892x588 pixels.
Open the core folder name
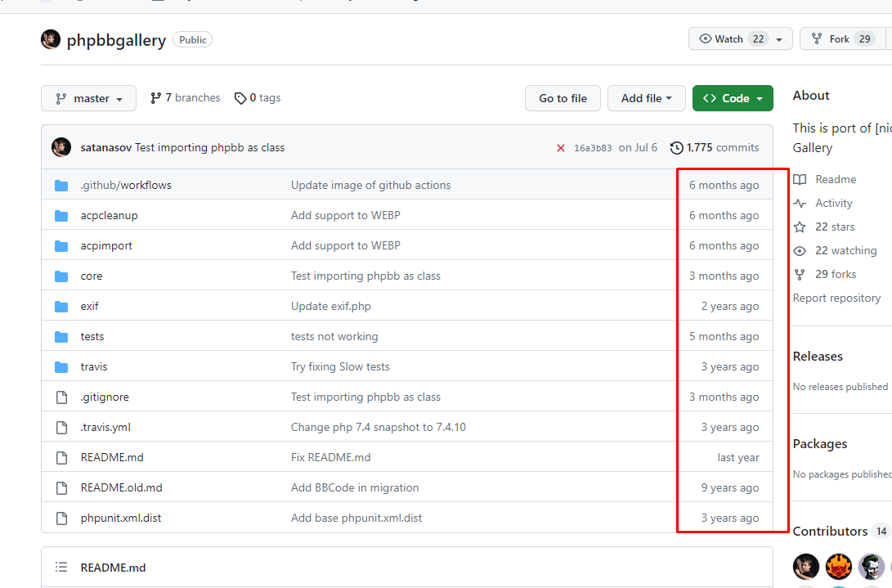click(x=92, y=276)
